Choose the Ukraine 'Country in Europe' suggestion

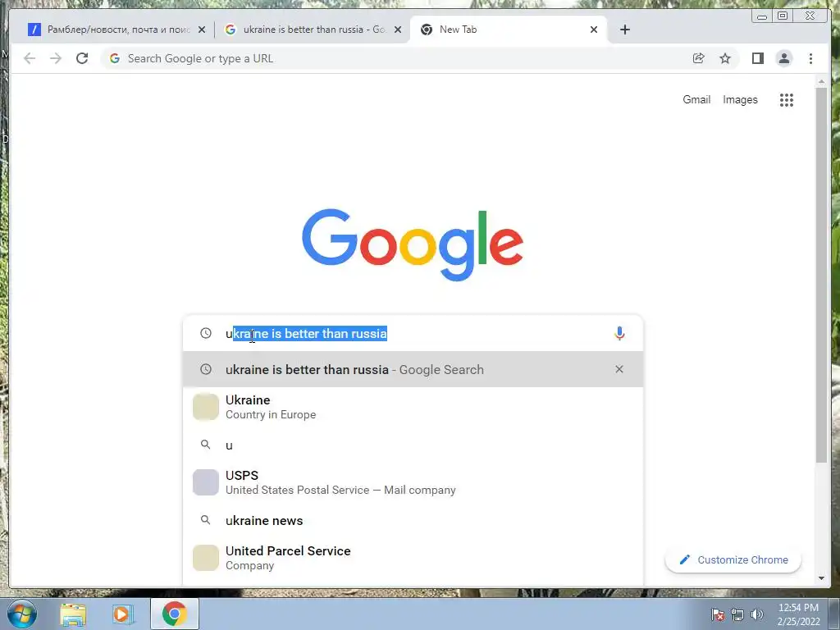click(x=413, y=407)
